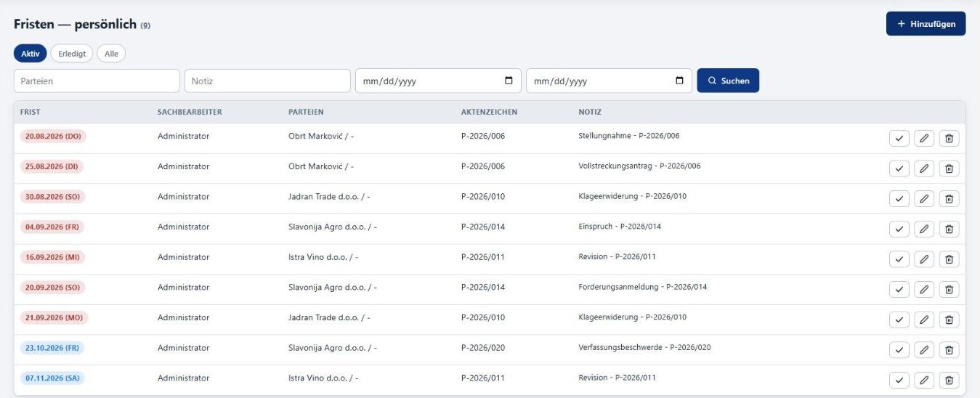Mark the 20.08.2026 Stellungnahme deadline as done

tap(899, 139)
